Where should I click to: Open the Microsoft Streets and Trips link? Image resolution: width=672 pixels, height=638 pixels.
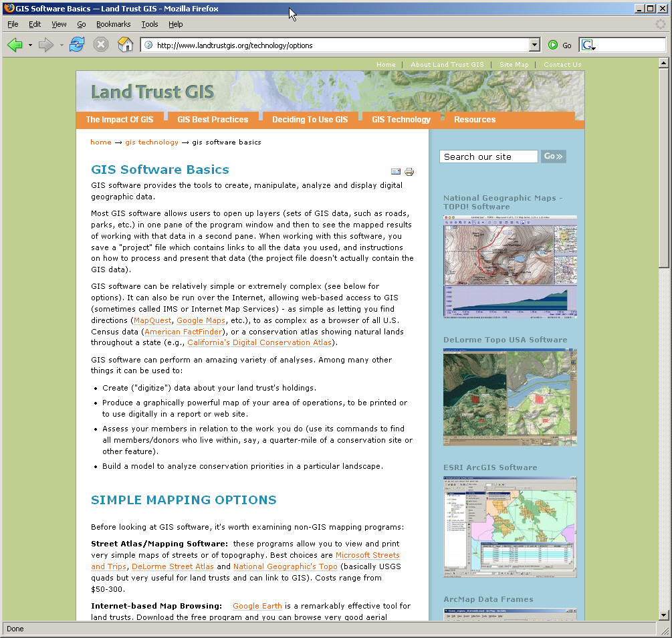367,555
